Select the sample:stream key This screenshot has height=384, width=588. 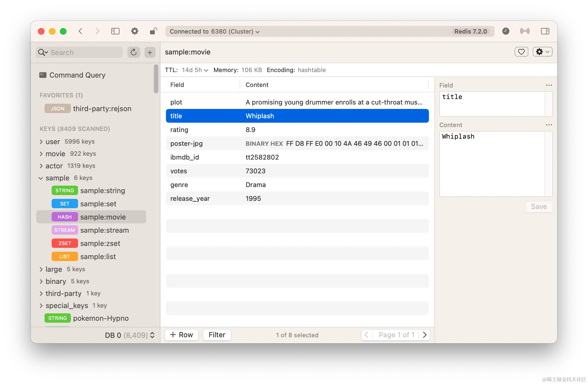click(x=104, y=230)
